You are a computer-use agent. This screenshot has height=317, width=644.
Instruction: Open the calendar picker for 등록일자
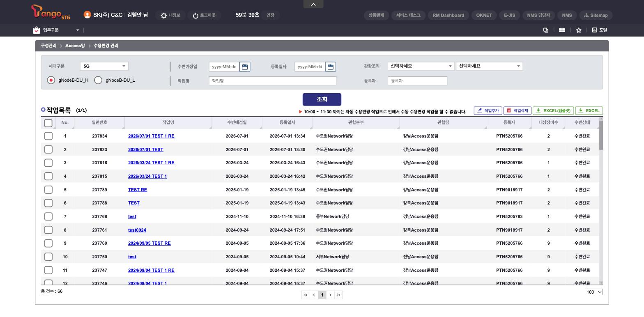coord(330,67)
